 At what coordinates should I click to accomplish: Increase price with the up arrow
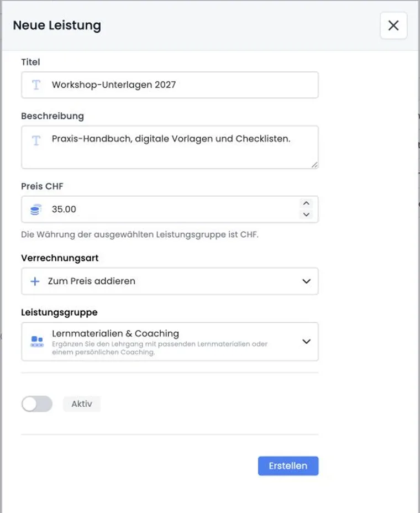click(306, 203)
